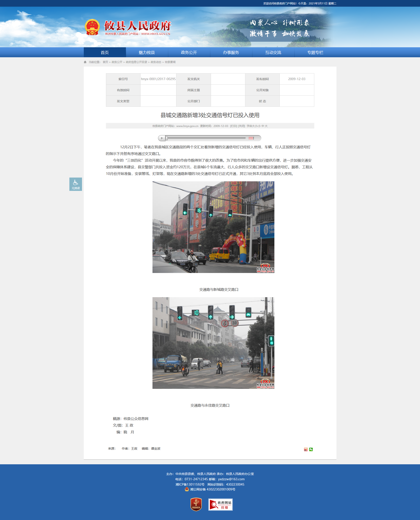Click the 交通路与新城路 intersection photo

[213, 227]
